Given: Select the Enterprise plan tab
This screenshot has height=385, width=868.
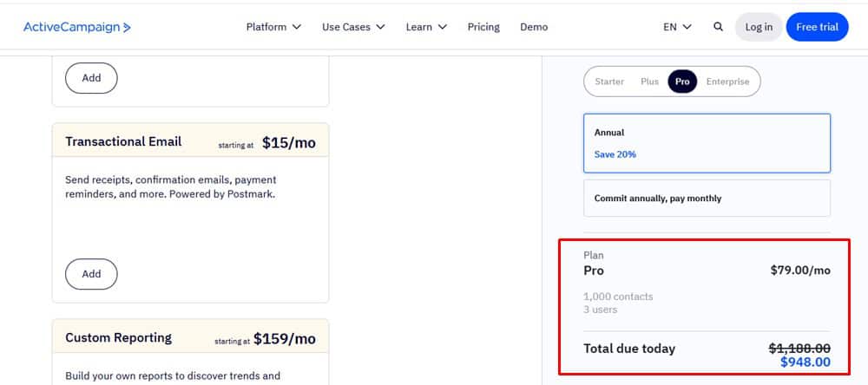Looking at the screenshot, I should point(727,82).
